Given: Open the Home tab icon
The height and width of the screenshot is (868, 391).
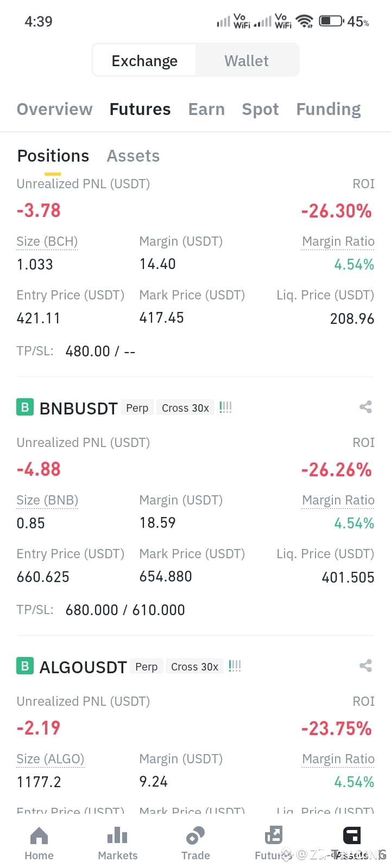Looking at the screenshot, I should [39, 835].
